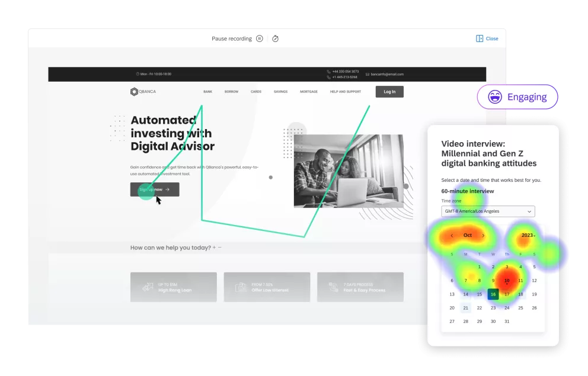Open the MORTGAGE menu item
Image resolution: width=588 pixels, height=376 pixels.
(x=309, y=92)
